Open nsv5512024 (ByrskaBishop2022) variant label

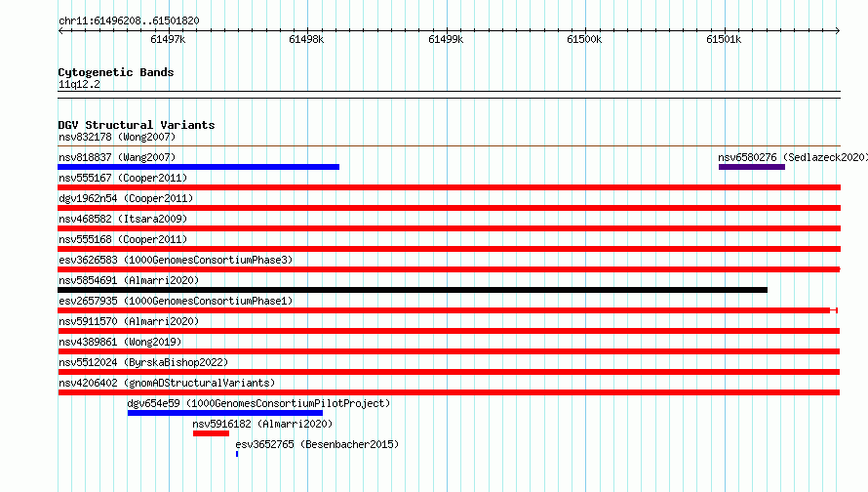click(143, 362)
